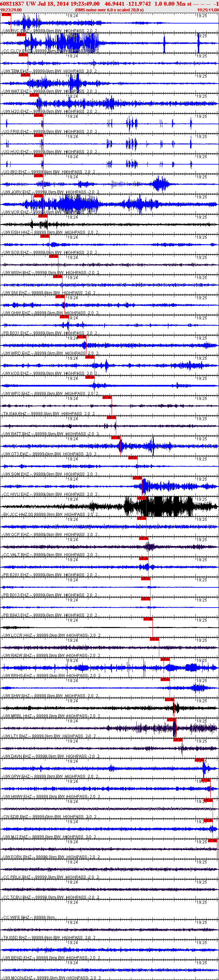Click the RMS noise scaling note

point(109,10)
